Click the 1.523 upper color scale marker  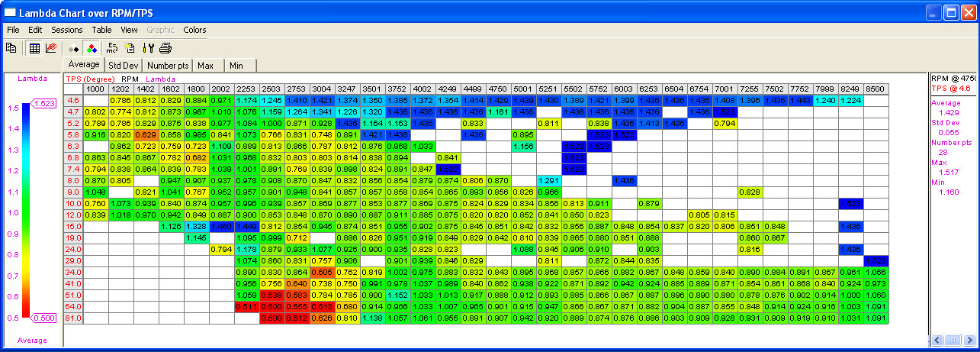coord(44,103)
